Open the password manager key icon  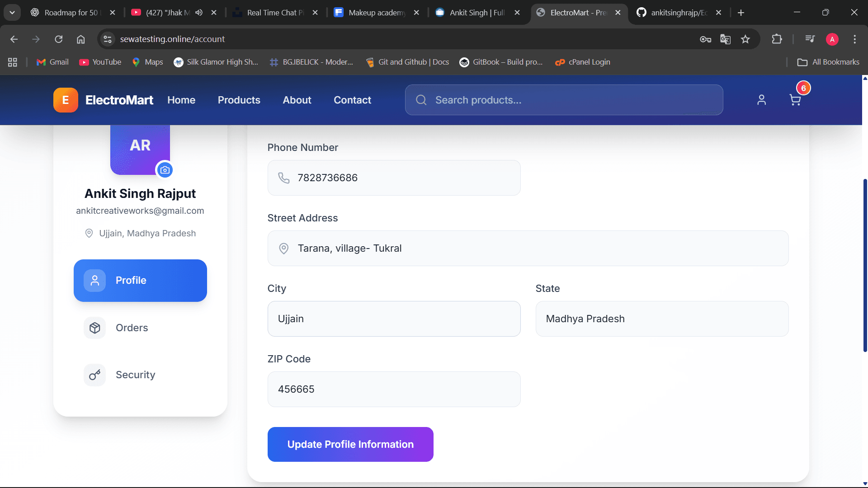705,39
